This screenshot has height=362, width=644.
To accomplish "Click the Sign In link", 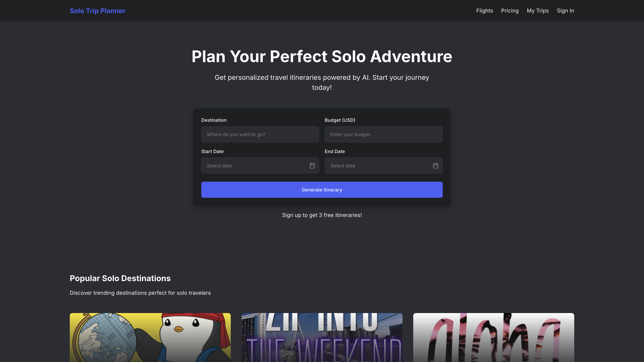I will [x=565, y=11].
